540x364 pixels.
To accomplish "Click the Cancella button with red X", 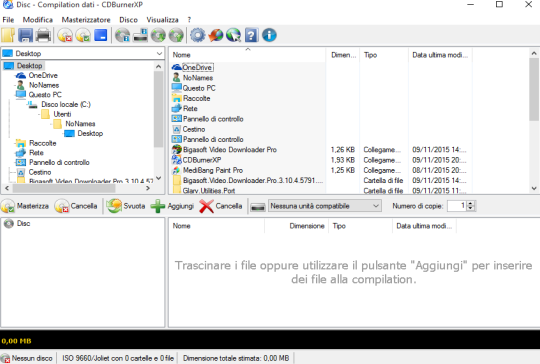I will pyautogui.click(x=221, y=206).
